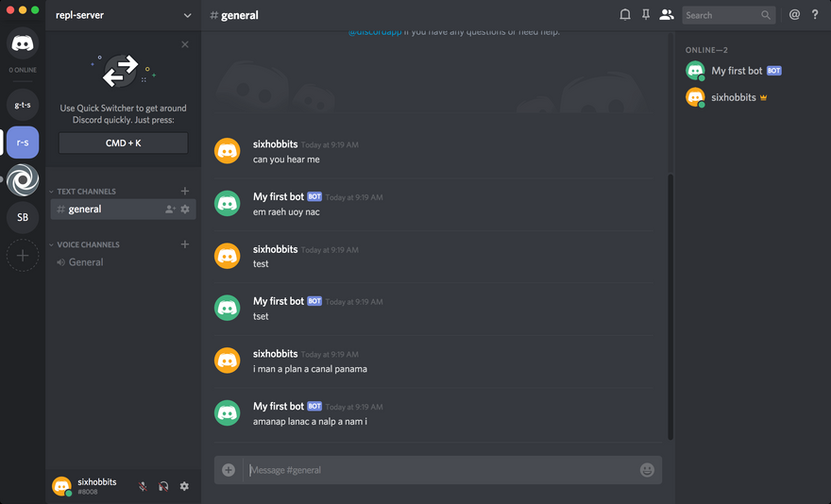Dismiss the Quick Switcher tip

(185, 44)
